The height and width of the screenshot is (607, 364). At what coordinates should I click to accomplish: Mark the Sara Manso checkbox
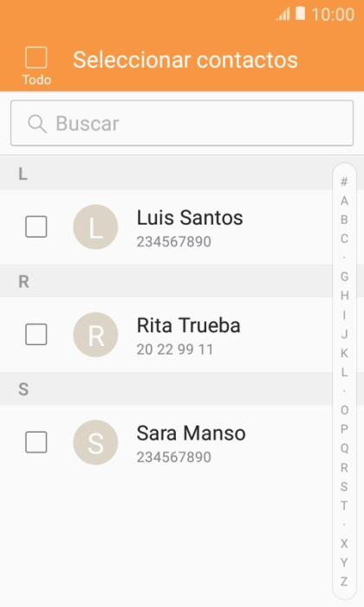[36, 441]
